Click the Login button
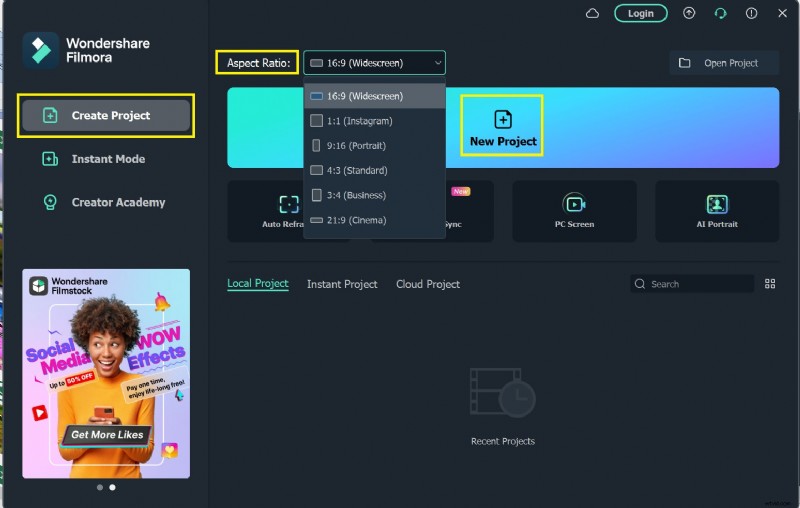The height and width of the screenshot is (508, 800). [640, 13]
